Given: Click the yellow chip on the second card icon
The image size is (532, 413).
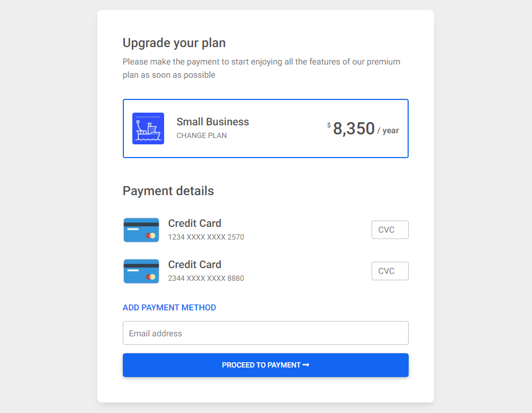Looking at the screenshot, I should tap(152, 276).
